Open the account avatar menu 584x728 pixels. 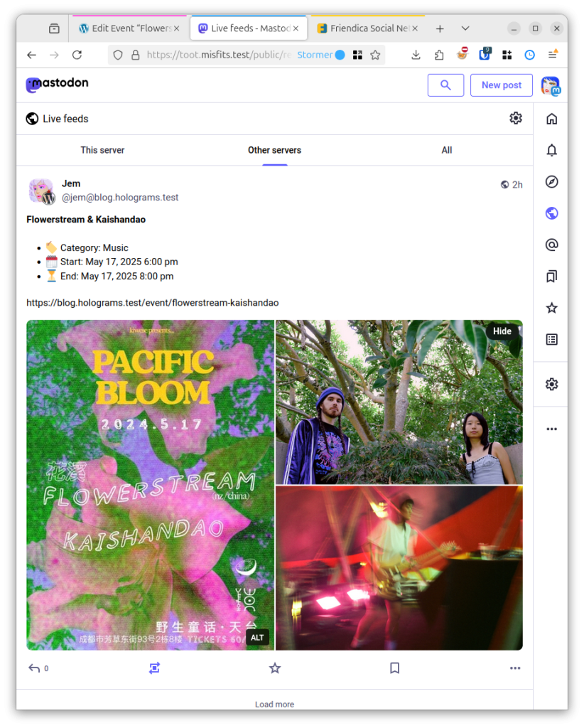click(551, 86)
